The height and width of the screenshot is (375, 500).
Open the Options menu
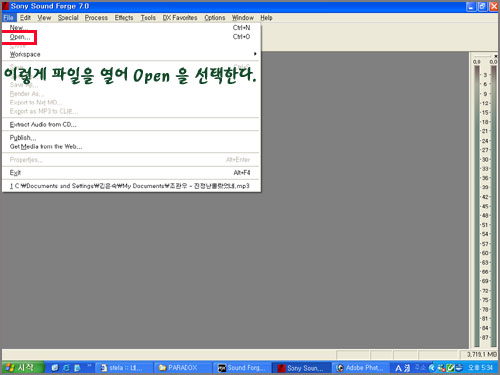coord(215,18)
